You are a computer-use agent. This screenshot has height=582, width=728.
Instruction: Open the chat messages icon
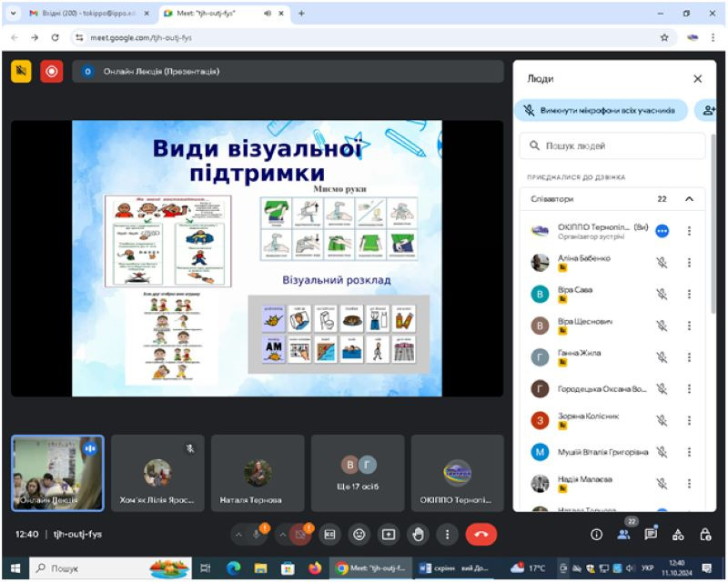(x=651, y=535)
